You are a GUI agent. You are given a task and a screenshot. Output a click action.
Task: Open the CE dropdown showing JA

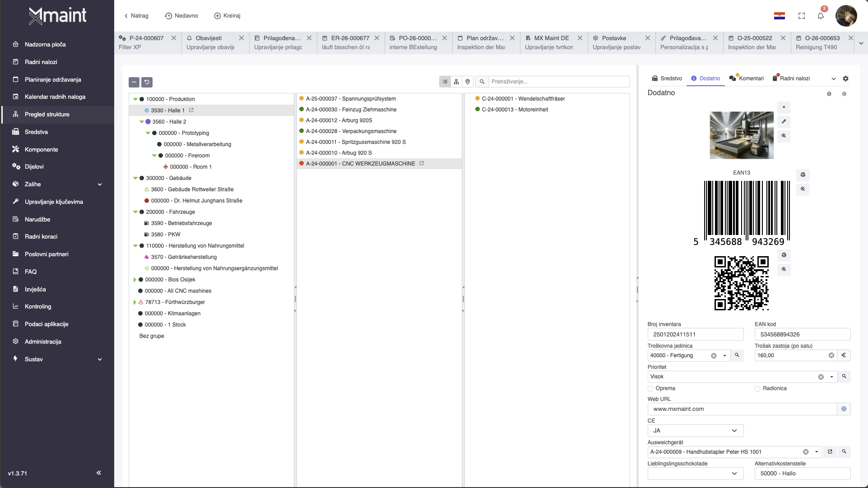coord(695,431)
